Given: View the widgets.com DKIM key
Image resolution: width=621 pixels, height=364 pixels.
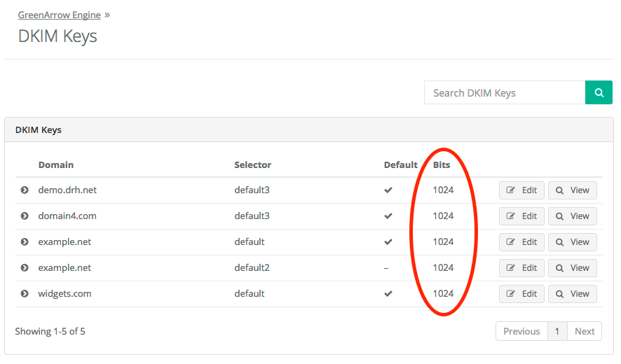Looking at the screenshot, I should (572, 294).
